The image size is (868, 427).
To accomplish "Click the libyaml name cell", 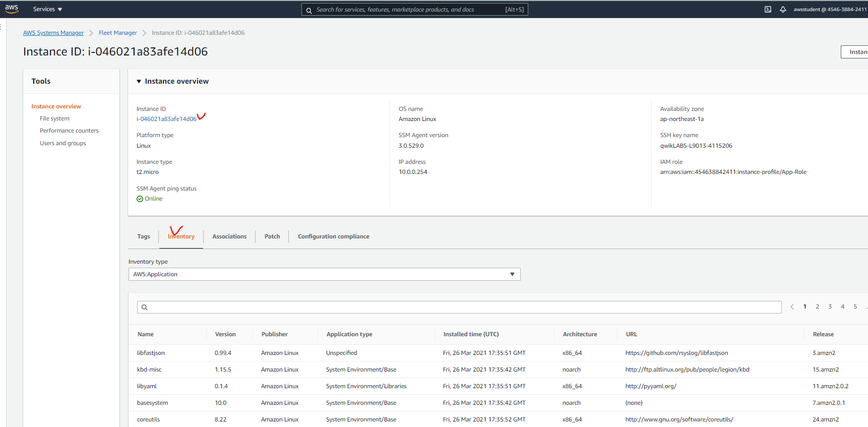I will (147, 386).
